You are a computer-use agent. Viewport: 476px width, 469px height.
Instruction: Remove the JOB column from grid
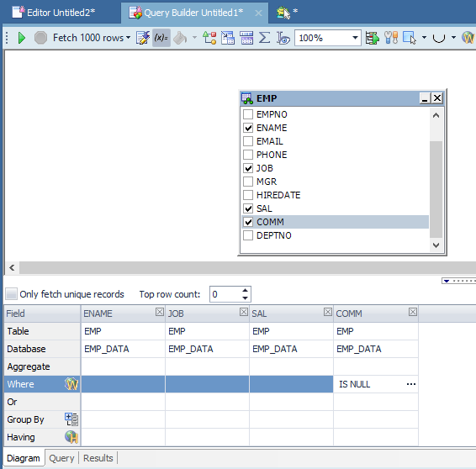[x=243, y=312]
